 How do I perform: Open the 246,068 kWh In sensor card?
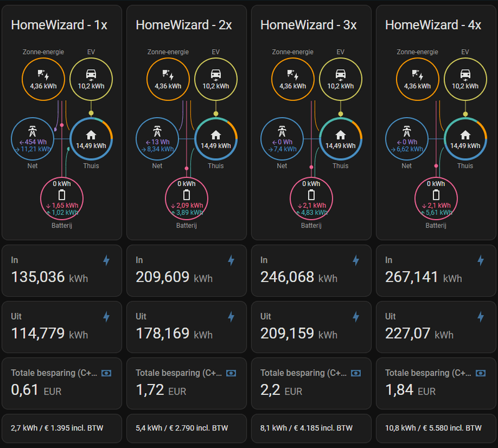311,270
